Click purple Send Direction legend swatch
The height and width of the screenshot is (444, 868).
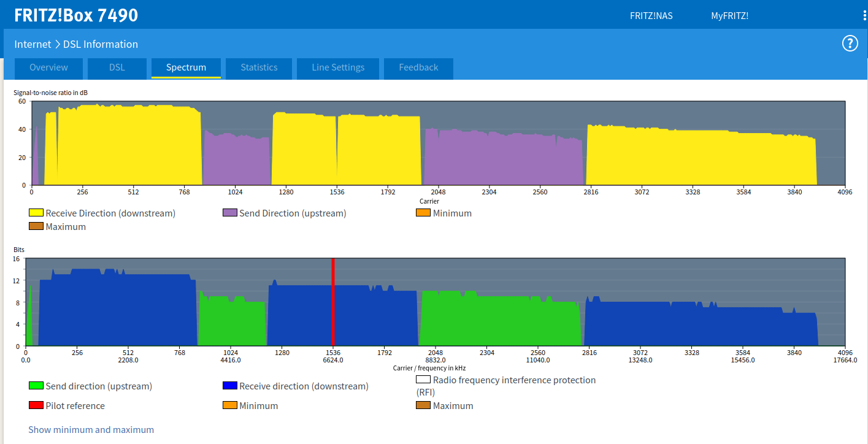(230, 213)
